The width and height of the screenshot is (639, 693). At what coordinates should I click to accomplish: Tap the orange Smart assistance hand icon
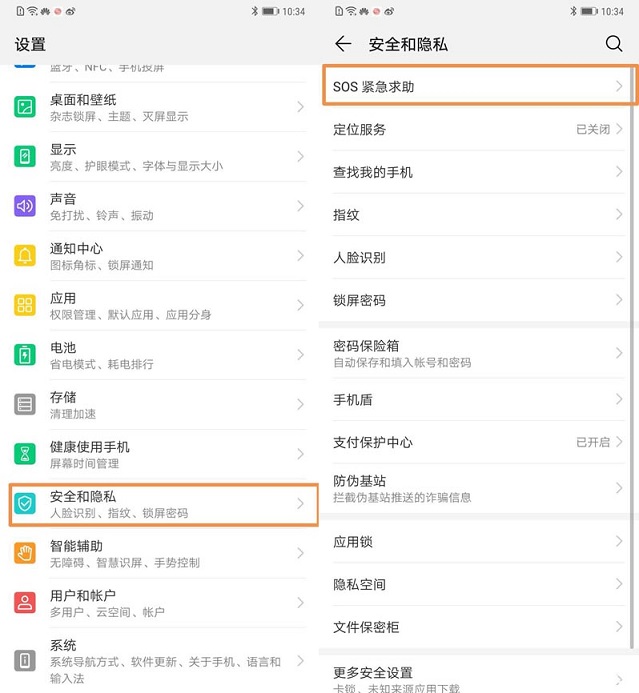coord(25,553)
